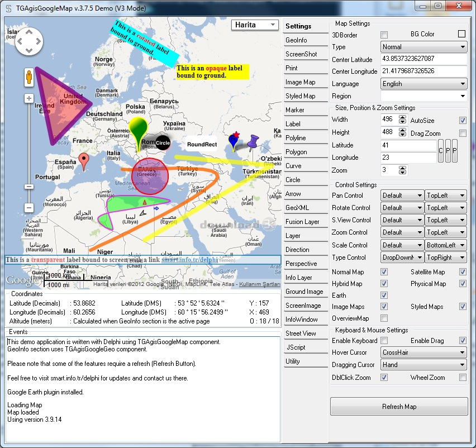Screen dimensions: 476x448
Task: Click the Width spinner arrows
Action: coord(402,120)
